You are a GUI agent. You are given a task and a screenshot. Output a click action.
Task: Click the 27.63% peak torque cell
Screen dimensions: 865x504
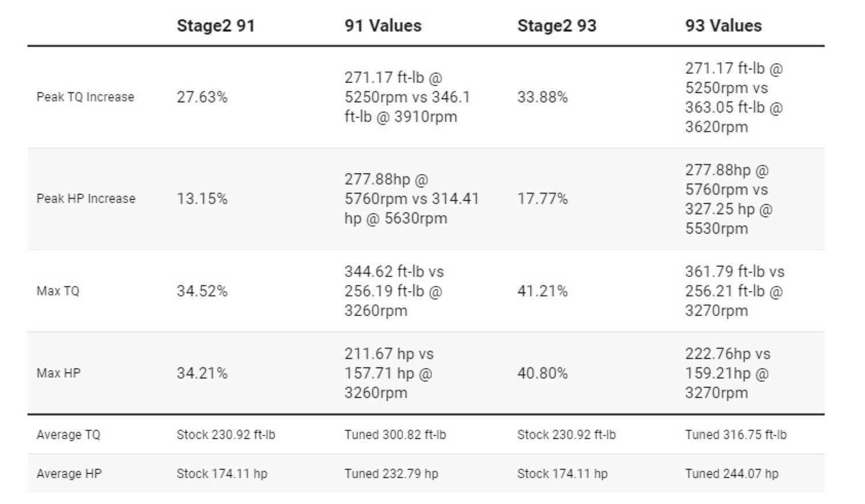pyautogui.click(x=202, y=97)
